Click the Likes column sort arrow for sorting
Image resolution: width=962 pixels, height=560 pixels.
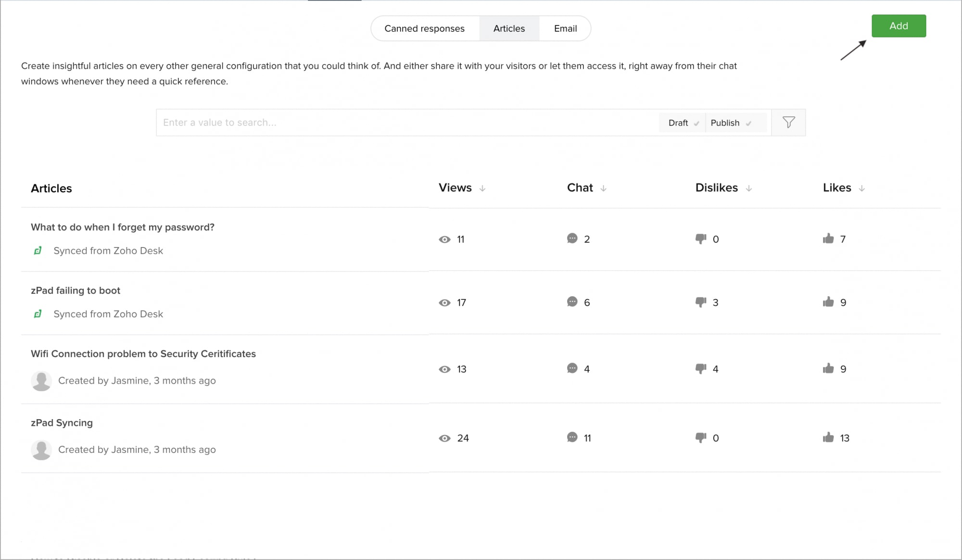pos(862,188)
